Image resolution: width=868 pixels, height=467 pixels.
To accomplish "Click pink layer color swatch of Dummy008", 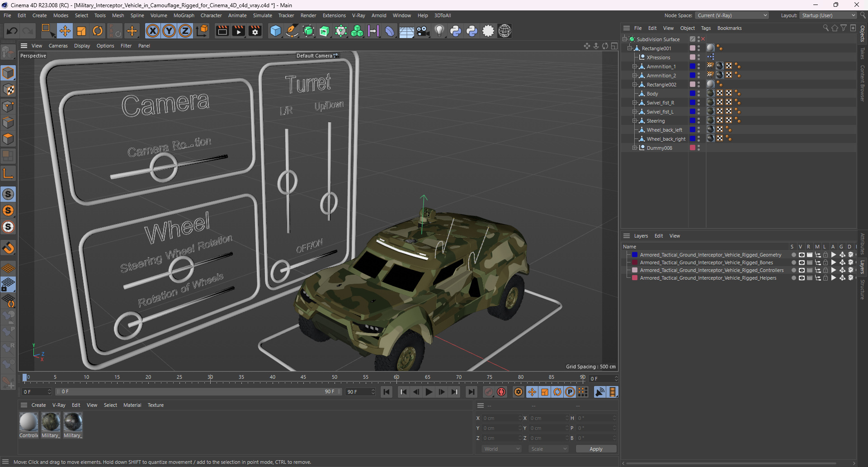I will [x=692, y=148].
